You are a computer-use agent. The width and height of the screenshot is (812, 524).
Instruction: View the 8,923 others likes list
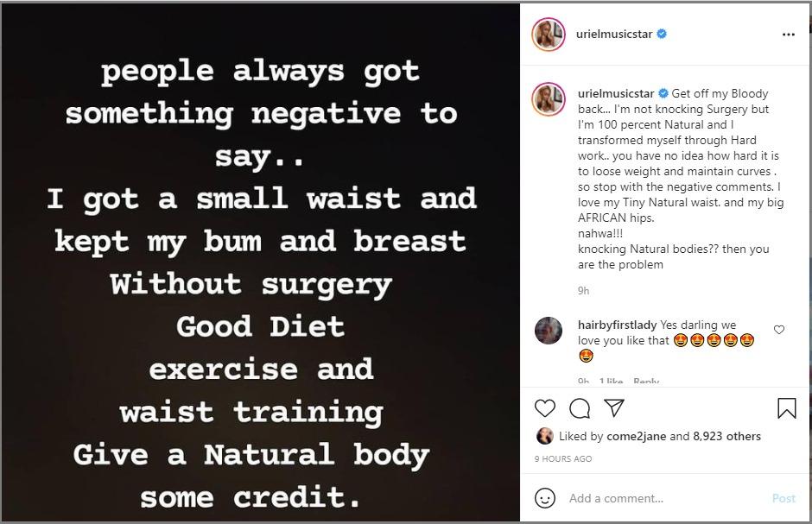[x=727, y=436]
